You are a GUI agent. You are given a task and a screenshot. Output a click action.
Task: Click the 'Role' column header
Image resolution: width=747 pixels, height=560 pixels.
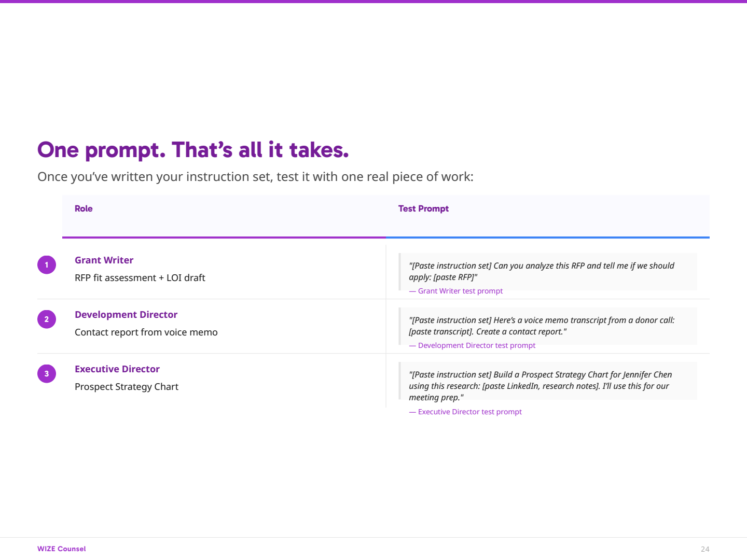pyautogui.click(x=84, y=209)
